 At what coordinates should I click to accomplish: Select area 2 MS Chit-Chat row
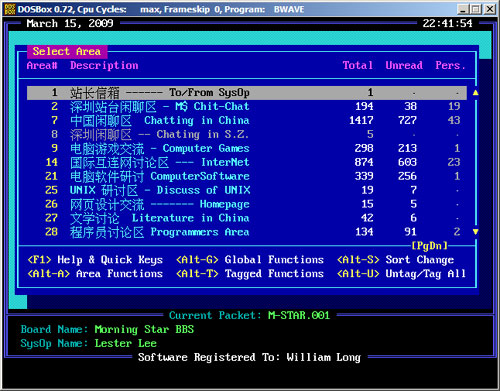click(247, 107)
